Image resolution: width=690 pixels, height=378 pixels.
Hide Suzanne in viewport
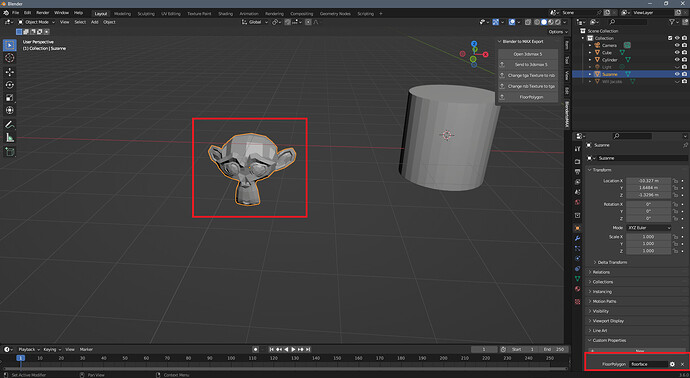677,74
